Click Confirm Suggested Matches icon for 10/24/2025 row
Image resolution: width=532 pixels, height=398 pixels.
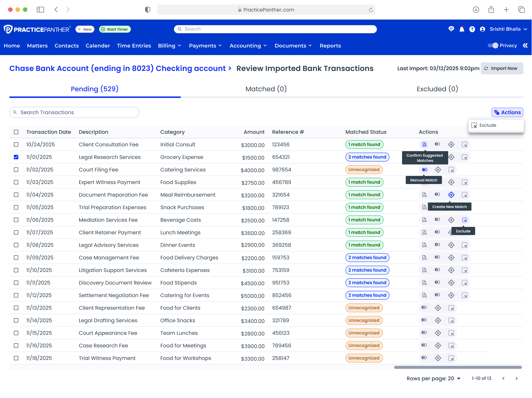click(425, 144)
